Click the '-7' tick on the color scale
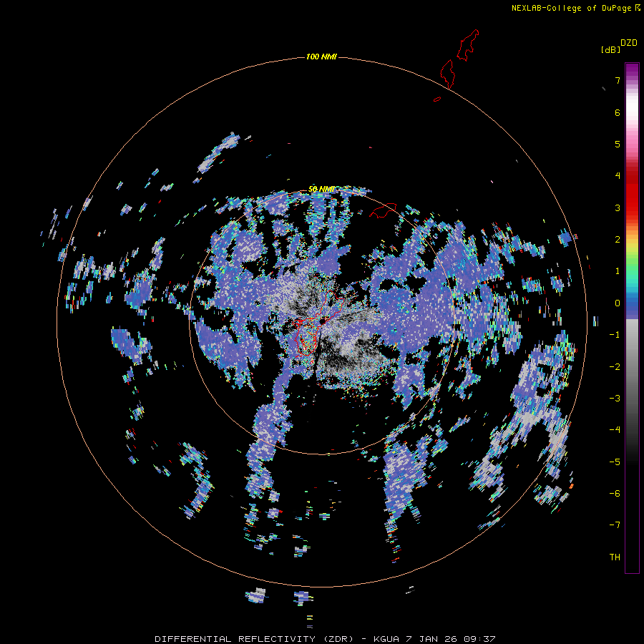 [x=615, y=525]
